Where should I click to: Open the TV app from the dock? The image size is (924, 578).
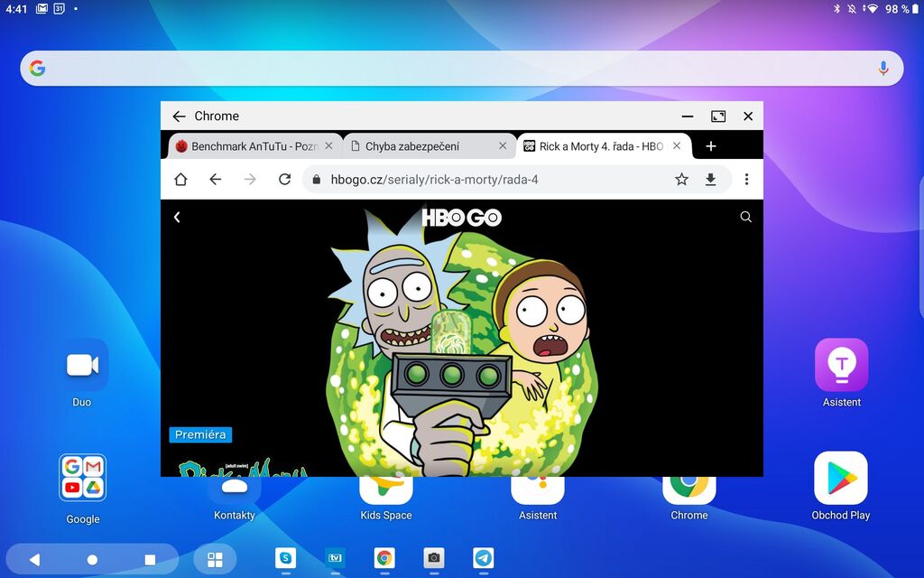pyautogui.click(x=335, y=559)
